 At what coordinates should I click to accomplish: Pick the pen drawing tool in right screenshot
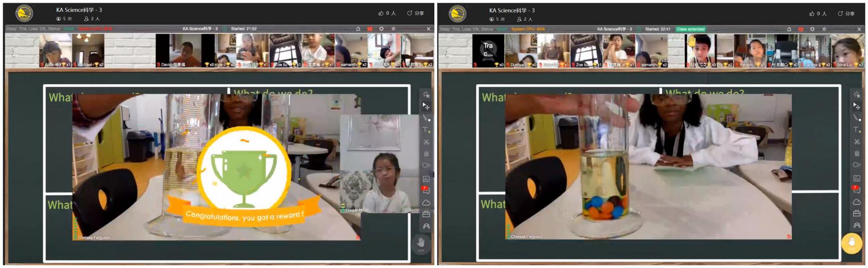857,118
